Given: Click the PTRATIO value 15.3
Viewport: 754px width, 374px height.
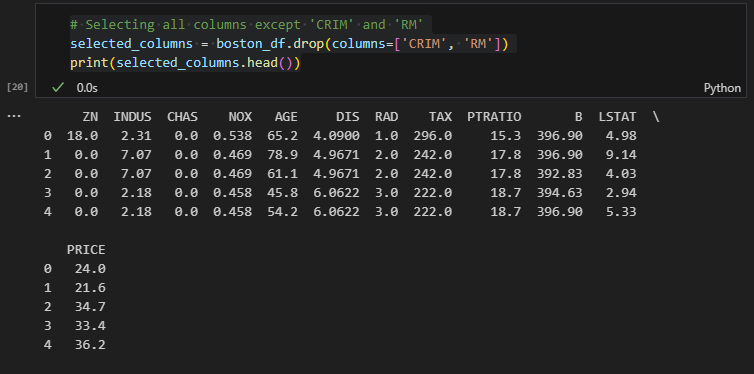Looking at the screenshot, I should (x=505, y=136).
